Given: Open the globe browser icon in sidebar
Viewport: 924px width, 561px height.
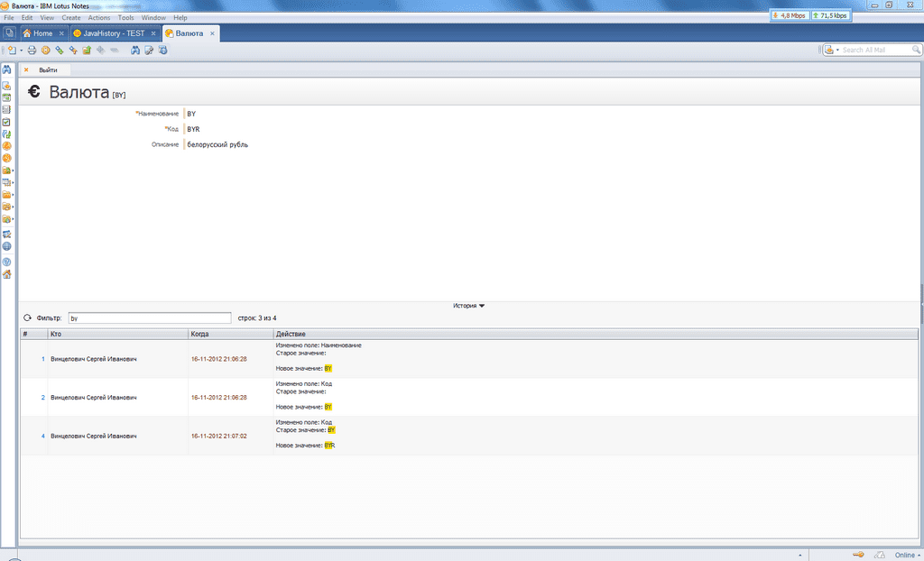Looking at the screenshot, I should point(7,246).
